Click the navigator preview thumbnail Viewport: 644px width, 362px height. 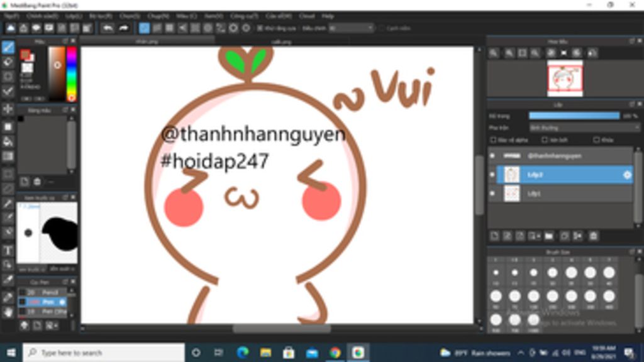565,79
